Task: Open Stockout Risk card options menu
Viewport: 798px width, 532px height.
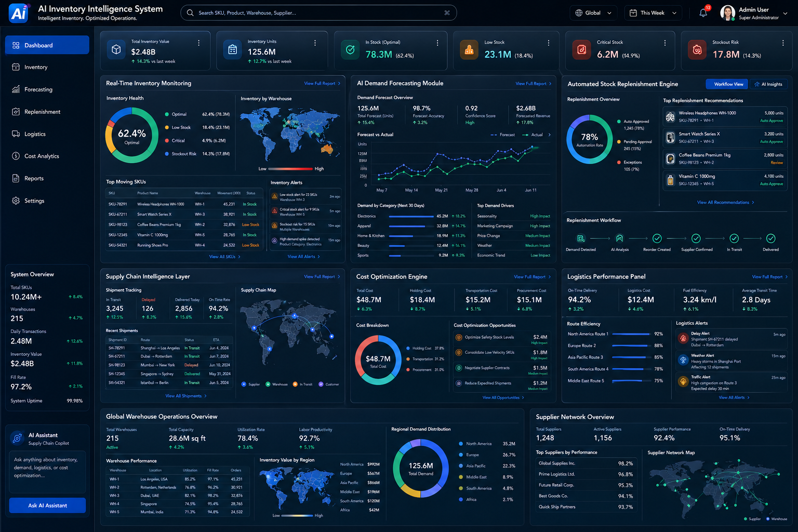Action: [x=783, y=43]
